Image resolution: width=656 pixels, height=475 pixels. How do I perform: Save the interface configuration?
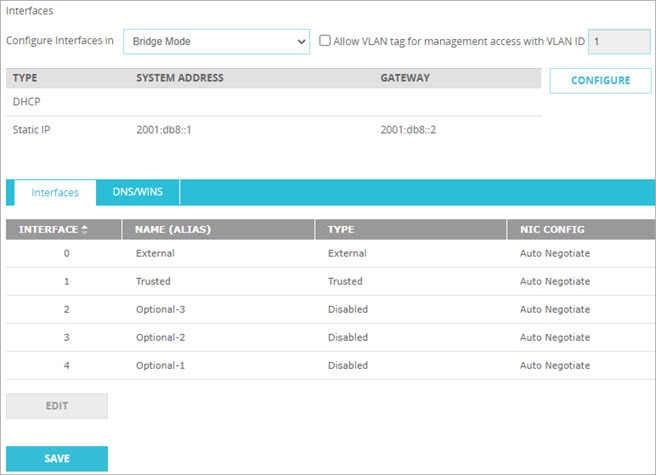(x=57, y=458)
